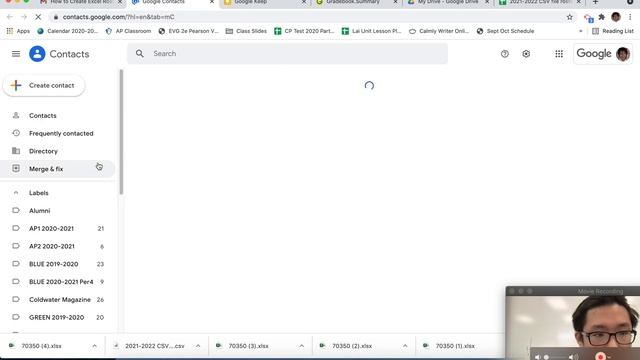
Task: Open a new browser tab
Action: click(x=596, y=2)
